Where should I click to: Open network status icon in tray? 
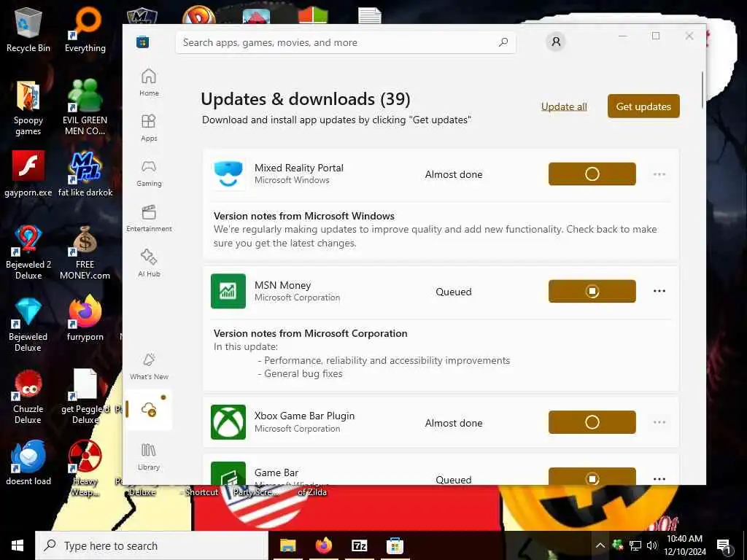(635, 545)
